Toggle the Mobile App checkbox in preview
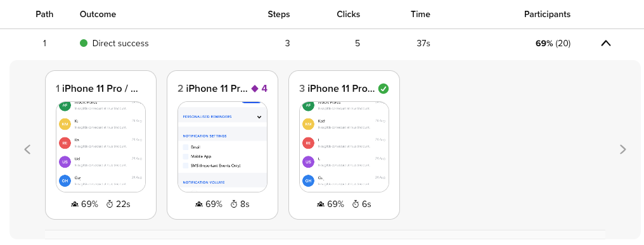 click(x=186, y=156)
